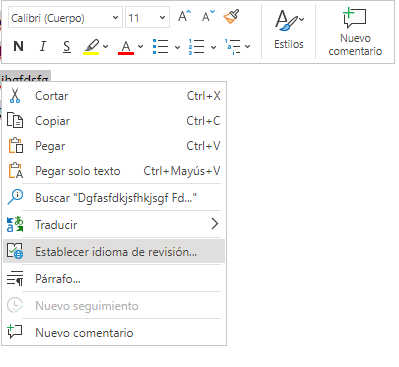Open the highlight color dropdown arrow
The image size is (399, 367).
pos(106,46)
